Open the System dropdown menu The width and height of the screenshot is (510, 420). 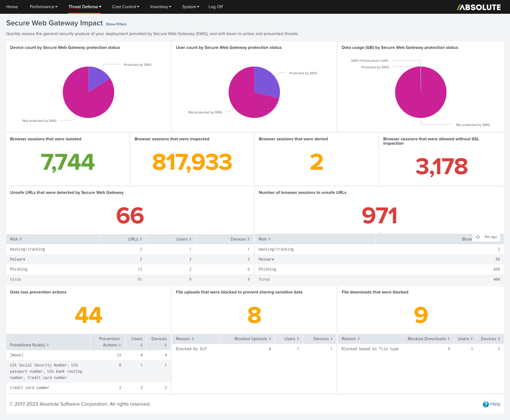(x=191, y=7)
